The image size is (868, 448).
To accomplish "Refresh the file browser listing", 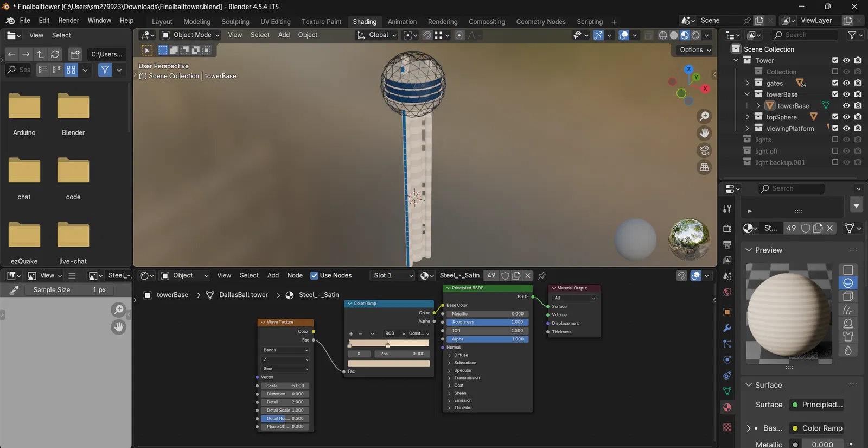I will pos(55,54).
